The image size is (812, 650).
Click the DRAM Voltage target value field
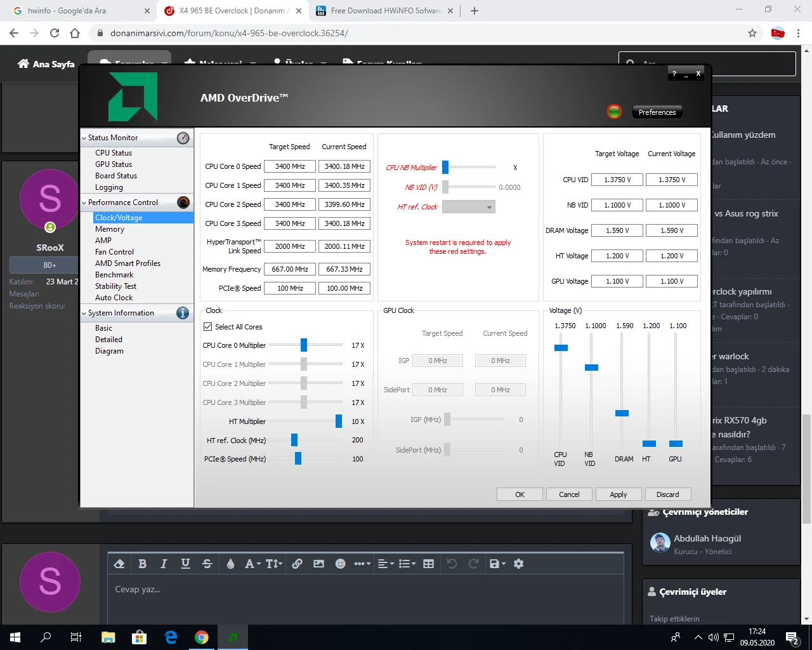(617, 230)
